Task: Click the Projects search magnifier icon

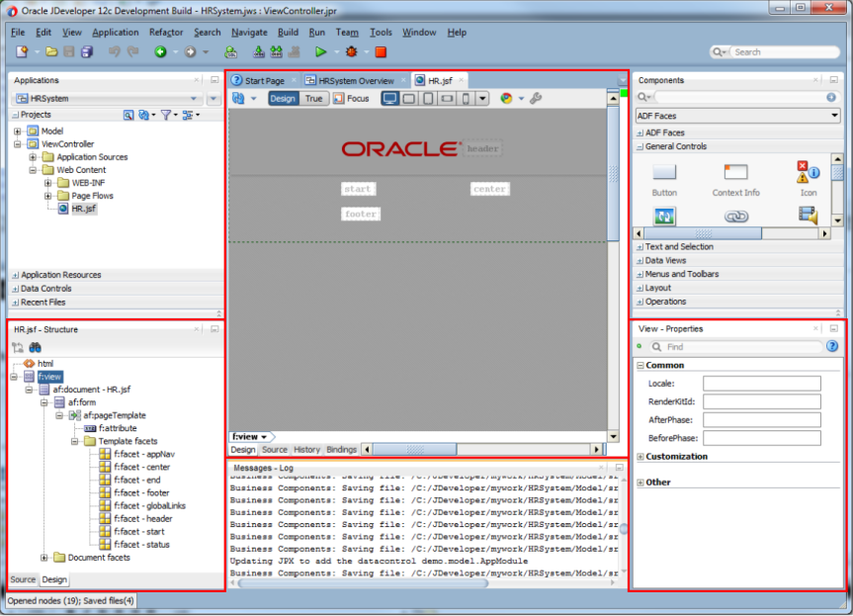Action: [x=128, y=115]
